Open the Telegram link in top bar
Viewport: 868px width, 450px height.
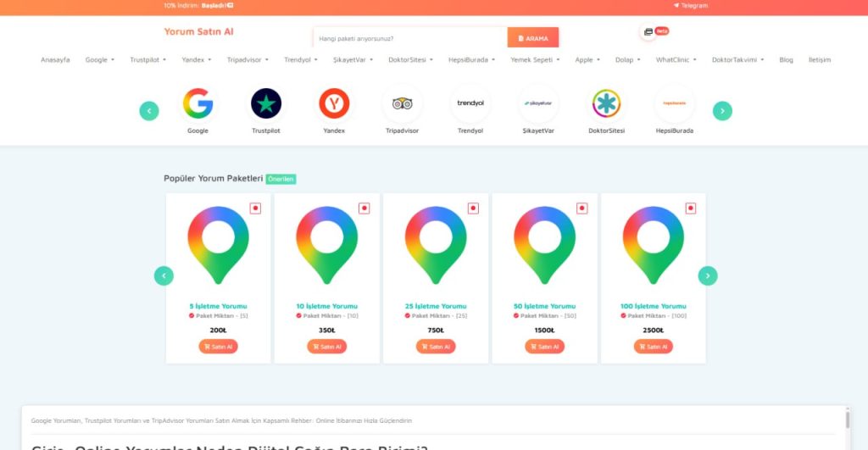(x=691, y=6)
